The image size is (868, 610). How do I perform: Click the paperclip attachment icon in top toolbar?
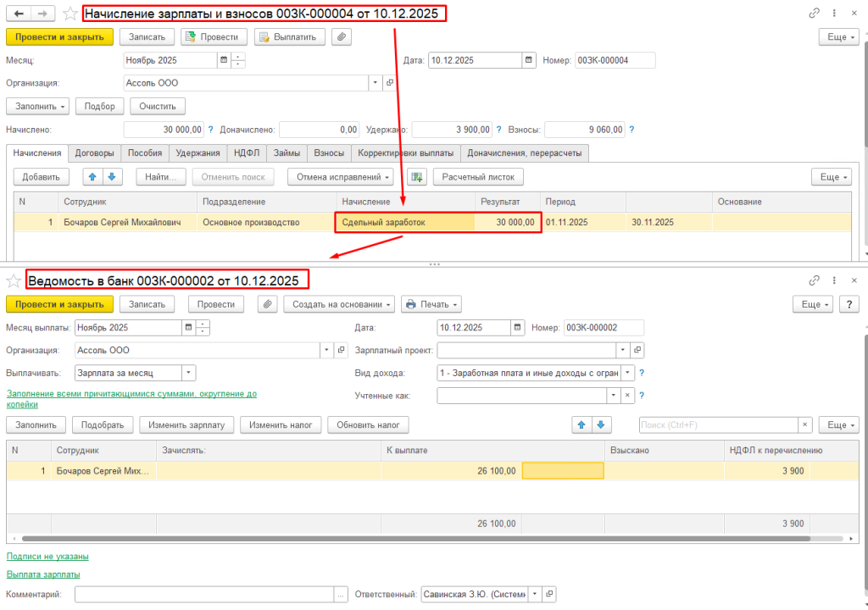coord(341,36)
